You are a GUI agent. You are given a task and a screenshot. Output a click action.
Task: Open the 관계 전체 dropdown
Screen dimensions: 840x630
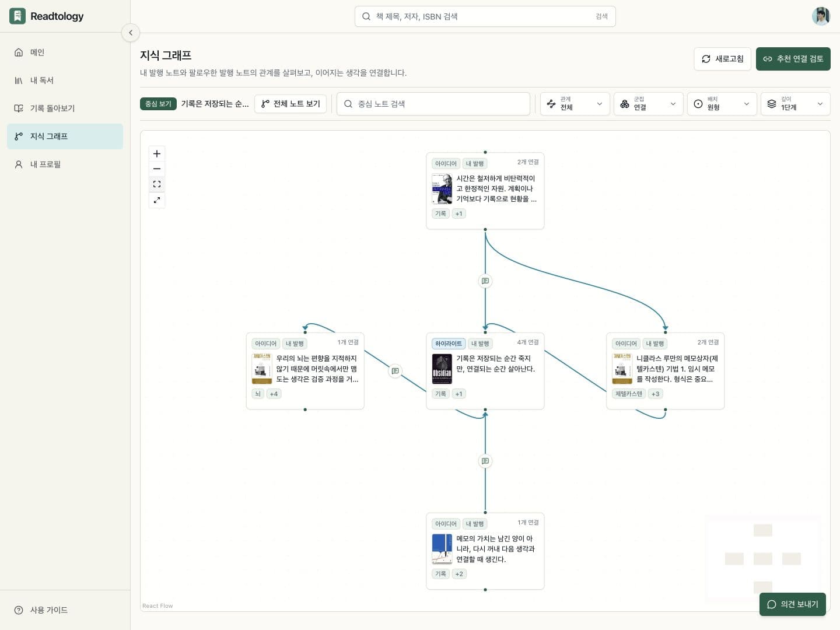[x=575, y=104]
